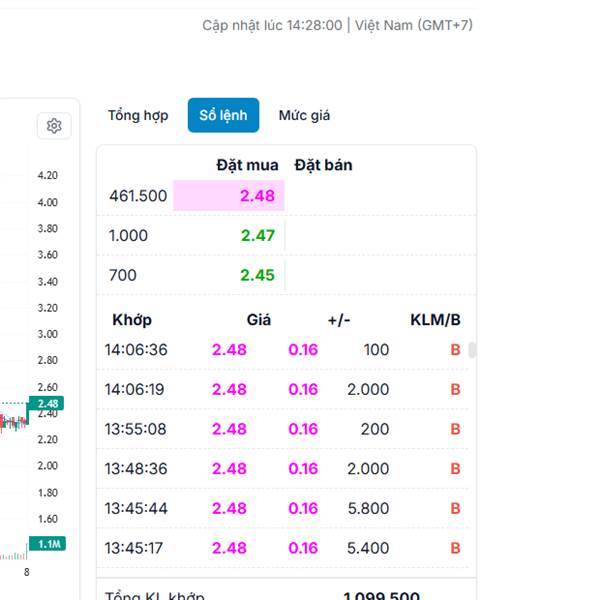Click the Đặt bán column header
The width and height of the screenshot is (600, 600).
(x=323, y=165)
